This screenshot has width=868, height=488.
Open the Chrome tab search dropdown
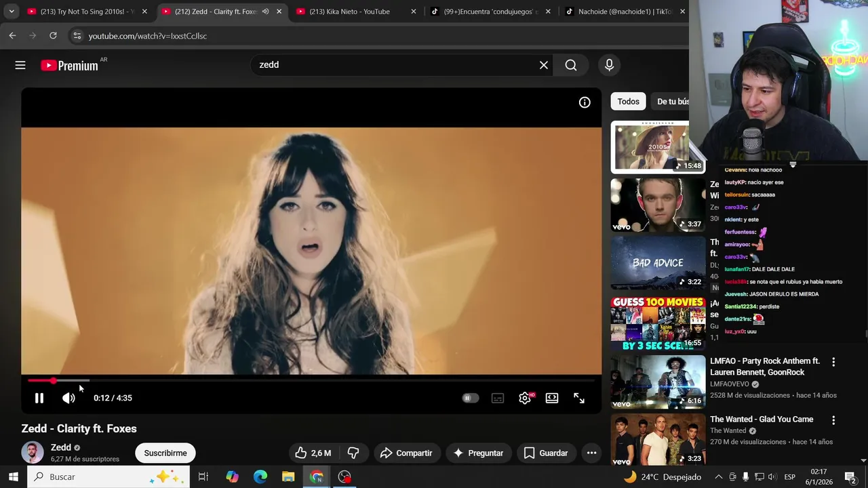tap(12, 12)
